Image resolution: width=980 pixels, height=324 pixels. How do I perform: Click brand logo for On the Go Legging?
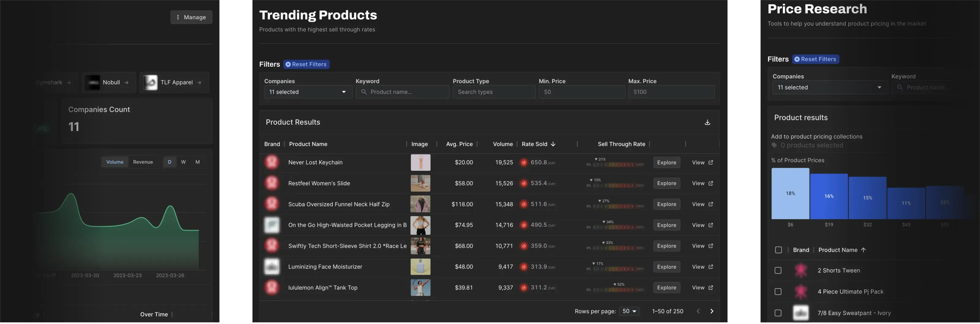(272, 225)
